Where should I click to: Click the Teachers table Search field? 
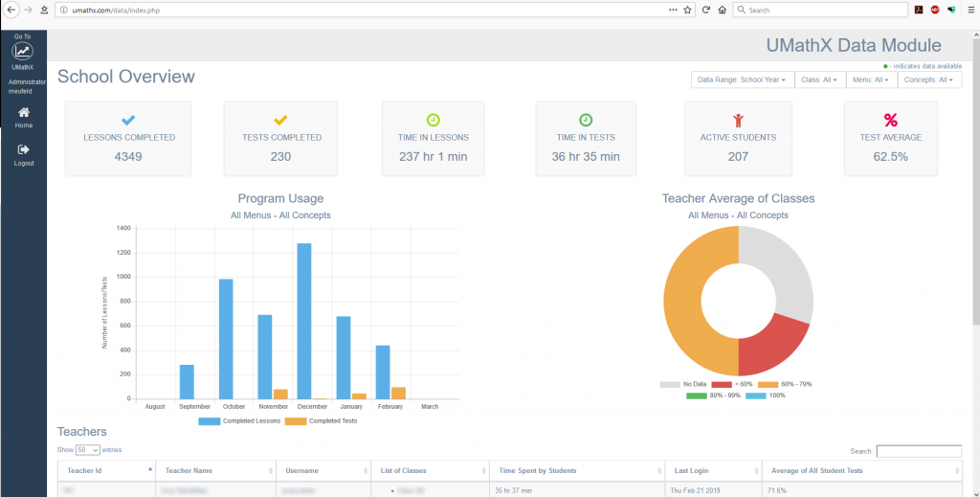(x=919, y=451)
